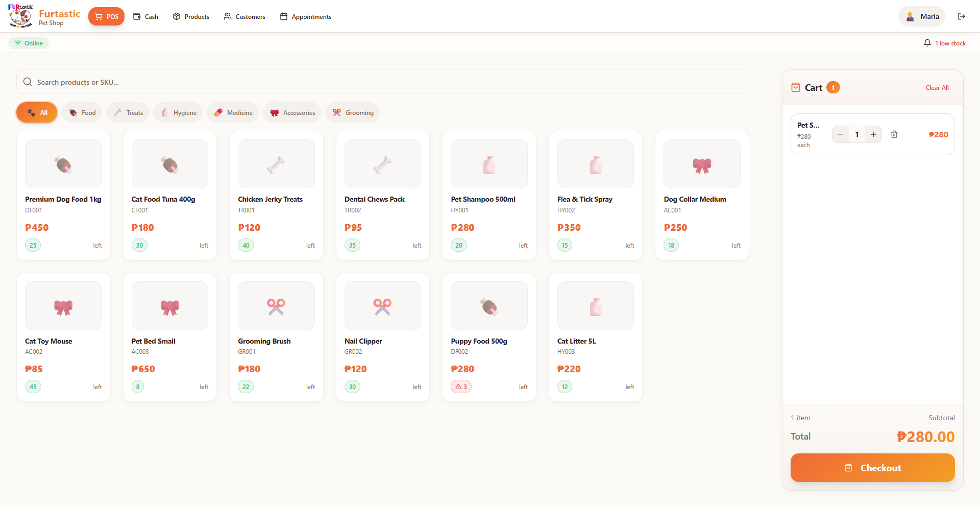
Task: Delete Pet Shampoo from cart with trash icon
Action: click(x=894, y=134)
